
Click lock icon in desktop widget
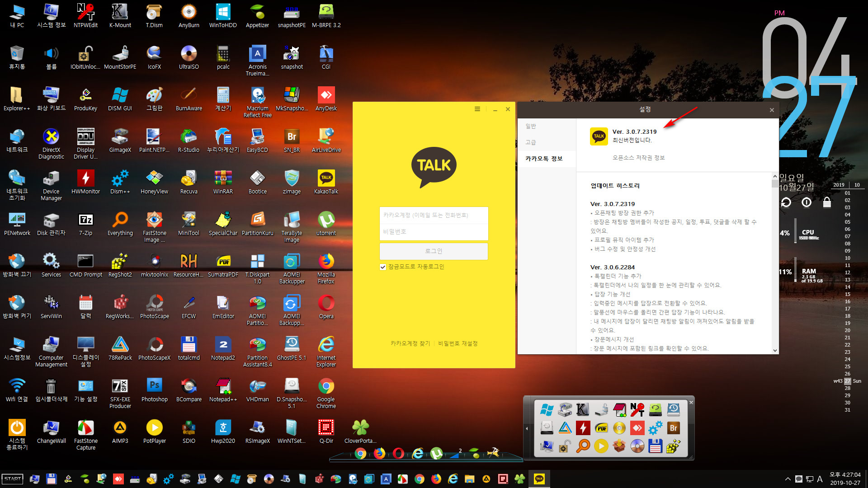pos(827,202)
